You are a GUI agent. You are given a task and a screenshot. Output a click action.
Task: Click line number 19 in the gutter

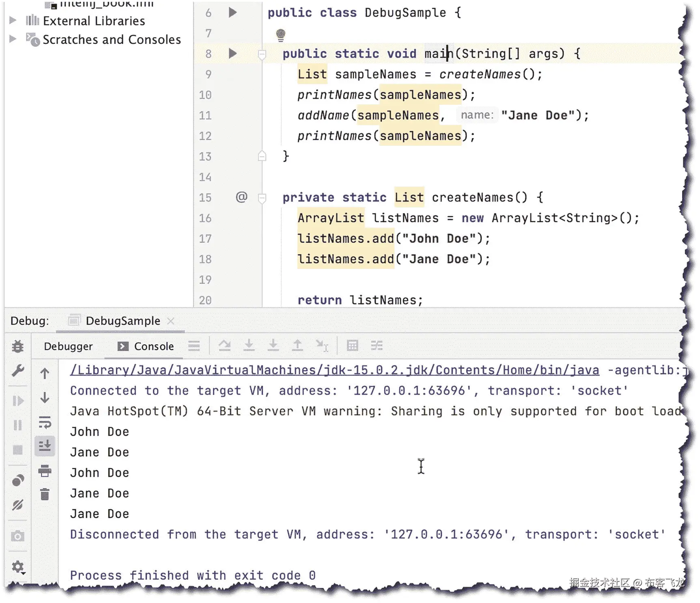tap(205, 280)
